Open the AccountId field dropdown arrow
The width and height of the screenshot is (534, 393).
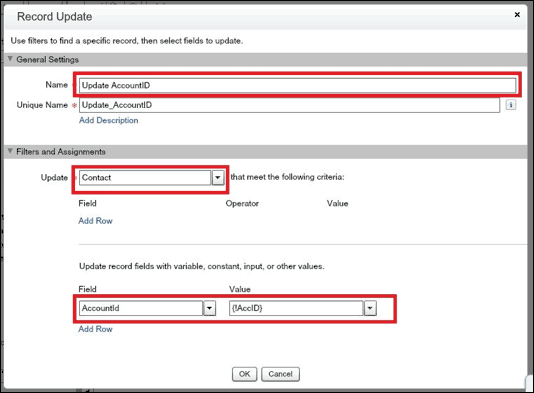(209, 308)
